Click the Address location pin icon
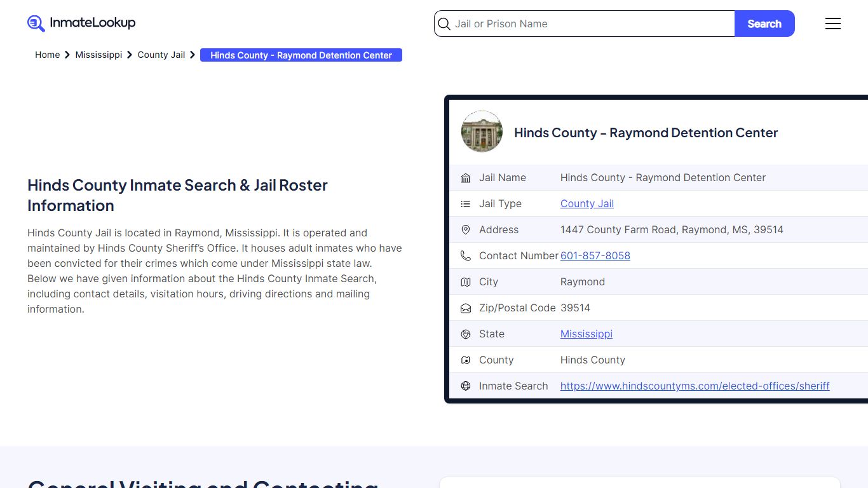868x488 pixels. (x=466, y=230)
